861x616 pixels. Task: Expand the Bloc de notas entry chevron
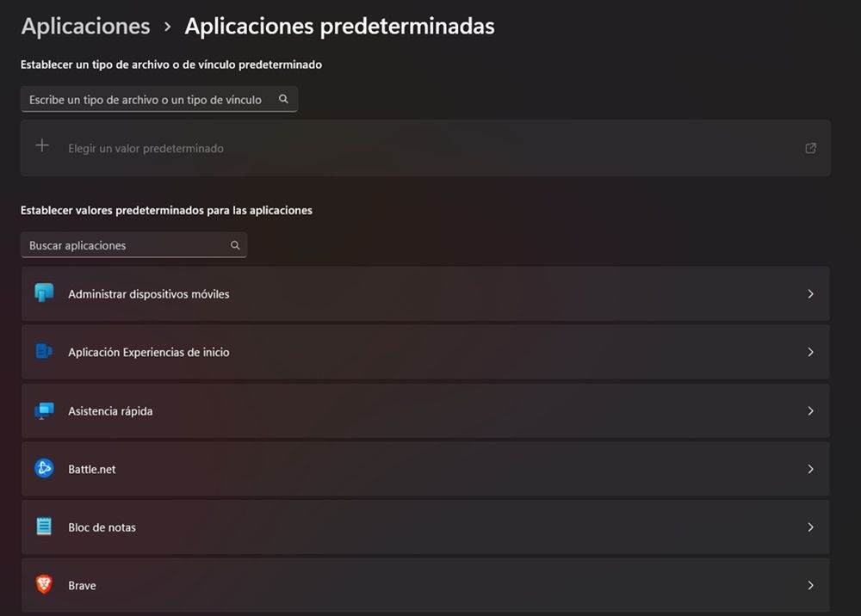tap(810, 527)
